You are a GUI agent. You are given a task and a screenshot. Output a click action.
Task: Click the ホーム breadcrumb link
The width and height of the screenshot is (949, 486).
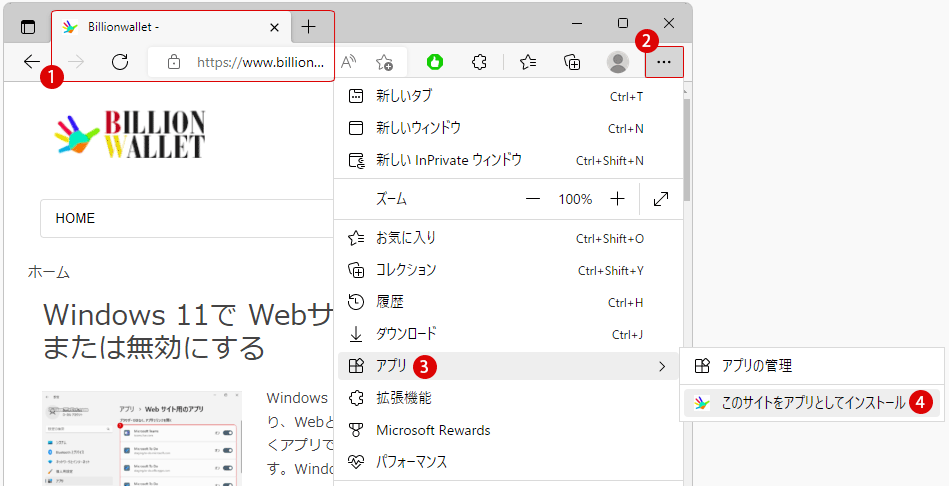pos(49,272)
